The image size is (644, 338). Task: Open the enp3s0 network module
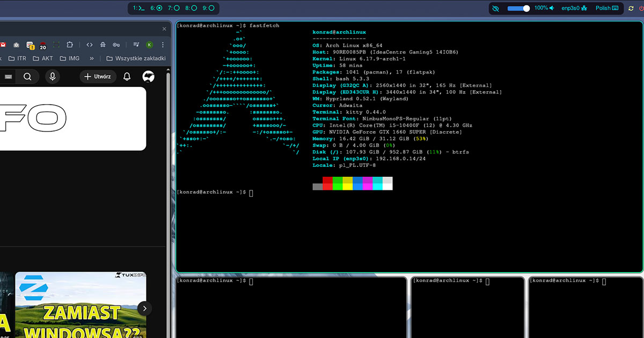[x=574, y=8]
